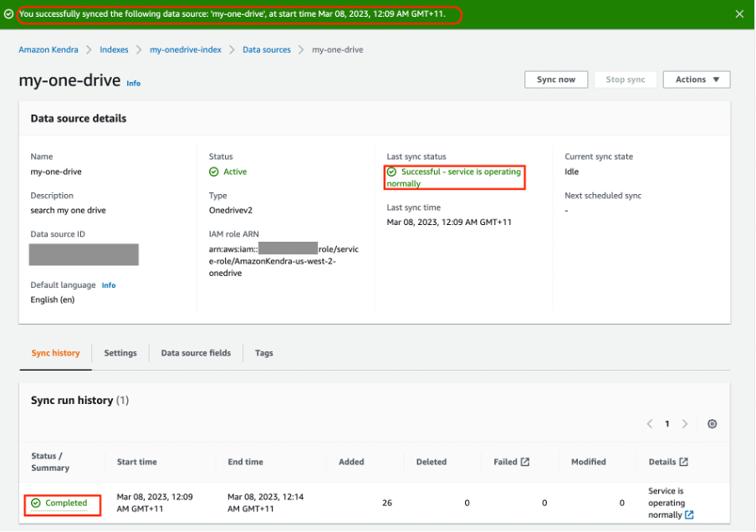Select the Tags tab
The height and width of the screenshot is (532, 756).
[x=264, y=353]
